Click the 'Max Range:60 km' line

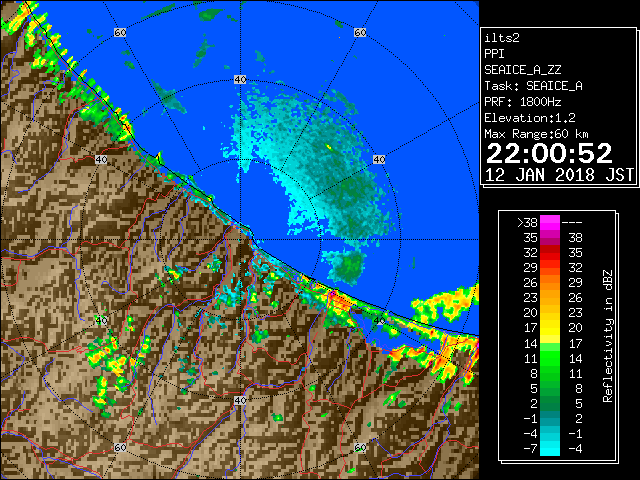pos(536,134)
